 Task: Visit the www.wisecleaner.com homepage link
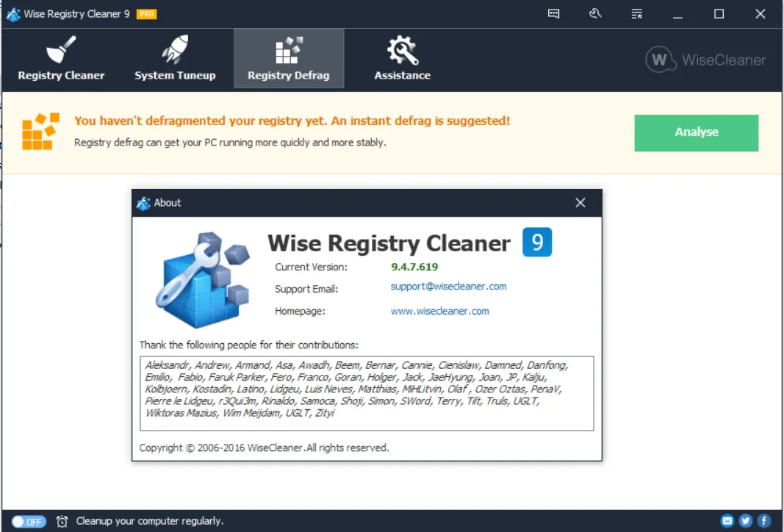click(x=439, y=311)
